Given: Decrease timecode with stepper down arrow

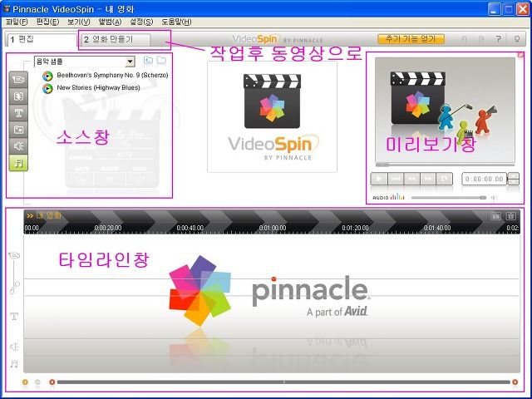Looking at the screenshot, I should [x=514, y=182].
